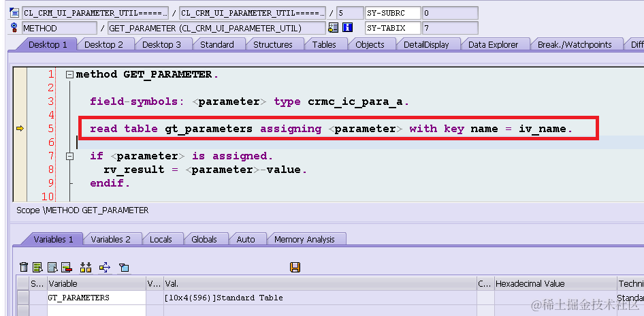The image size is (644, 316).
Task: Click the rv_result assignment code line
Action: (205, 170)
